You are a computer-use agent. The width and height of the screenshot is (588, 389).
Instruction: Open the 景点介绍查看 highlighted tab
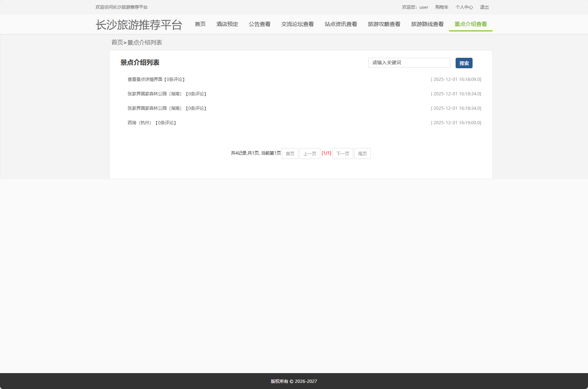coord(470,24)
